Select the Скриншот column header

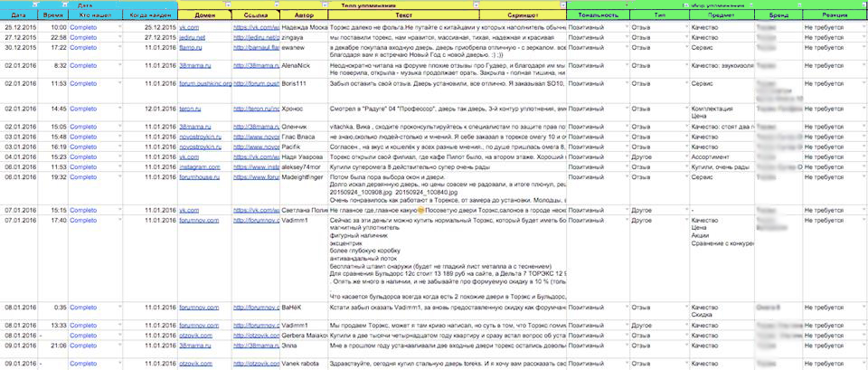pyautogui.click(x=524, y=15)
